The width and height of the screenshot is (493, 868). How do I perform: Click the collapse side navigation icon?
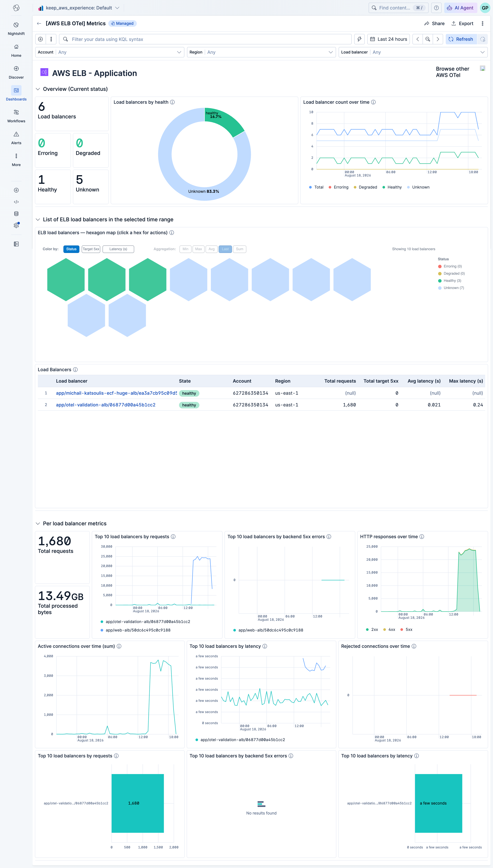16,244
